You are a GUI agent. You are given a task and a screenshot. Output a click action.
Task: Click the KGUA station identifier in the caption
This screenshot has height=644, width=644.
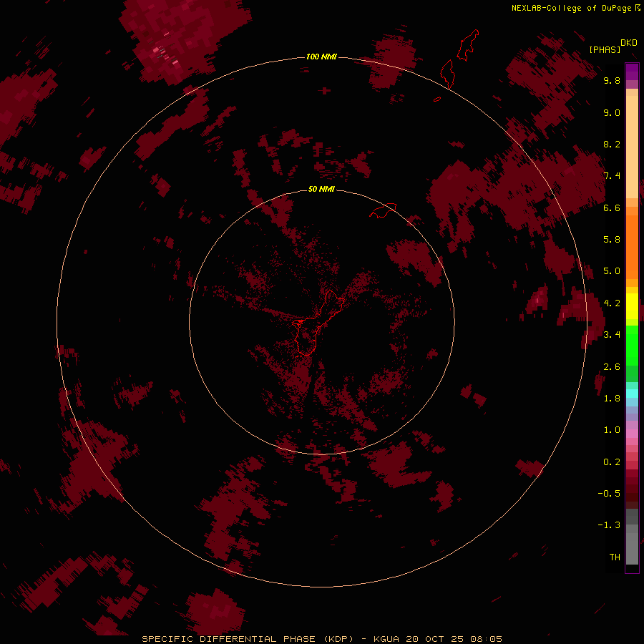click(386, 639)
